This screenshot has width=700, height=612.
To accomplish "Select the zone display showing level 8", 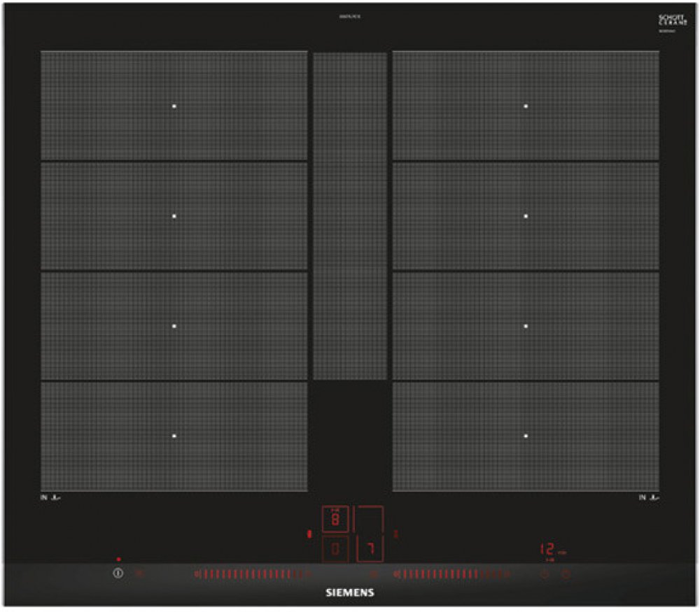I will (x=335, y=519).
